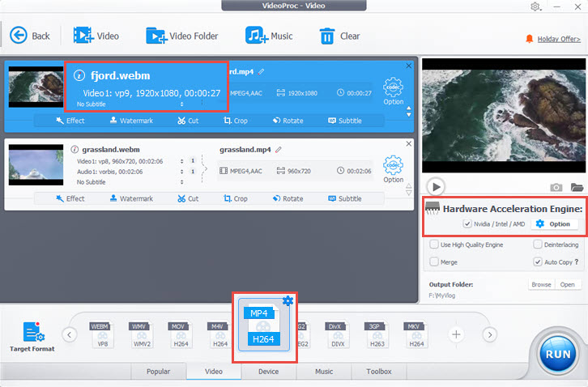Select WEBM VP8 format
Image resolution: width=588 pixels, height=387 pixels.
[x=101, y=334]
